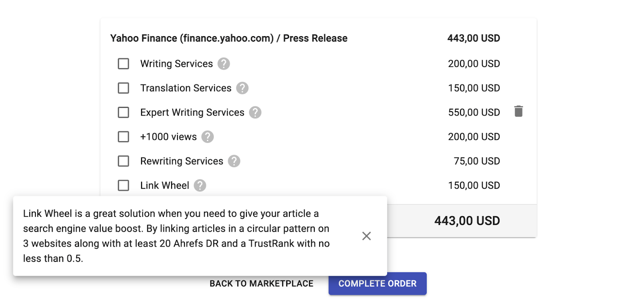The width and height of the screenshot is (644, 307).
Task: Click the 443,00 USD total amount
Action: click(467, 221)
